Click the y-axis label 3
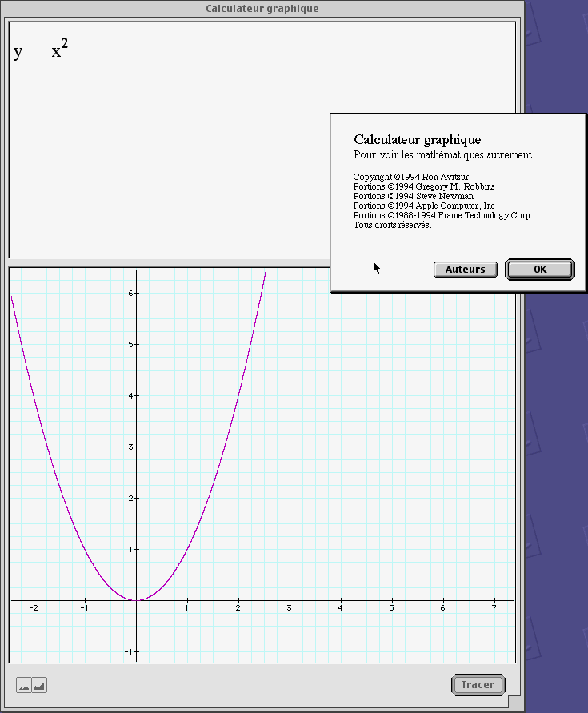This screenshot has height=713, width=588. [130, 447]
